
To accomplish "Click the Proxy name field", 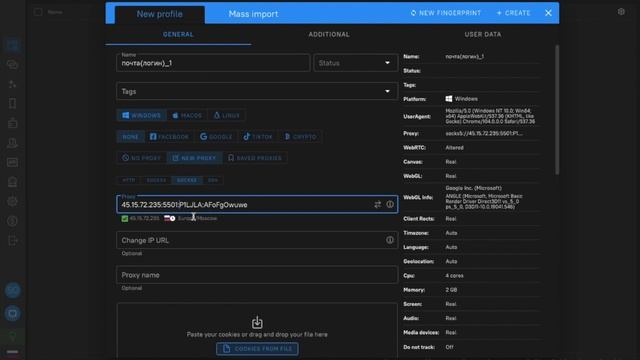I will tap(257, 275).
